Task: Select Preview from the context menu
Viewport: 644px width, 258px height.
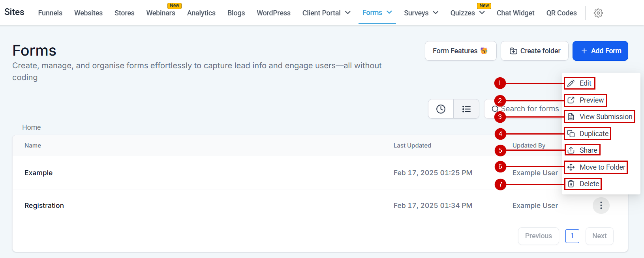Action: (591, 100)
